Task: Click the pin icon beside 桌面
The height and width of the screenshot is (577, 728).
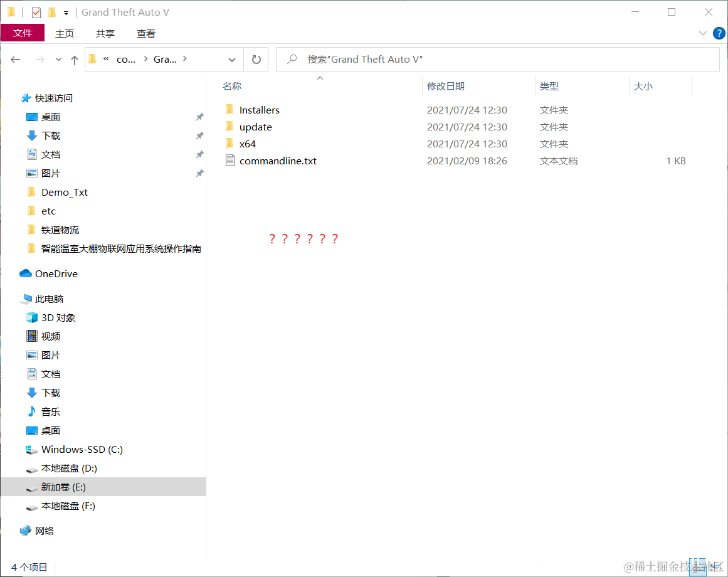Action: tap(199, 117)
